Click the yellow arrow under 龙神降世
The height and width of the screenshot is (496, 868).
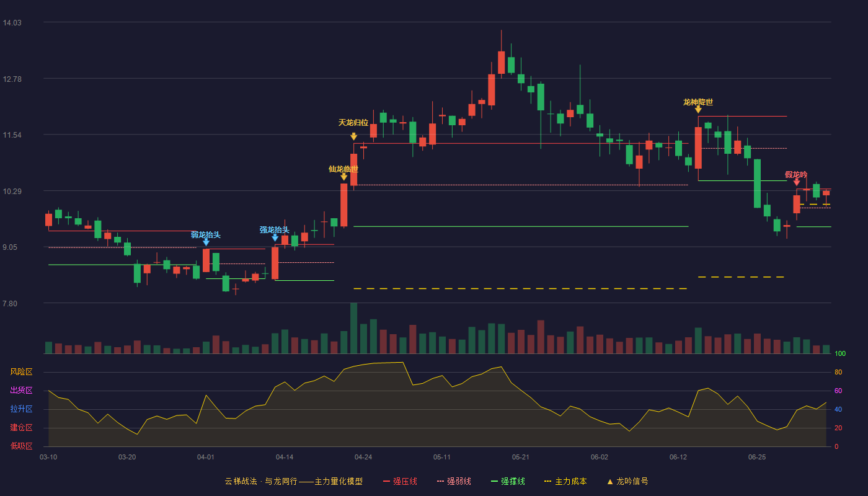point(698,110)
